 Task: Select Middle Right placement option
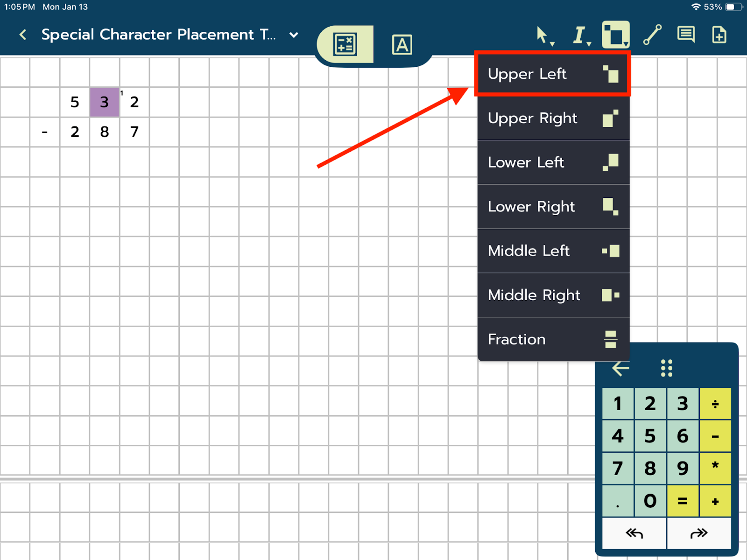(553, 295)
